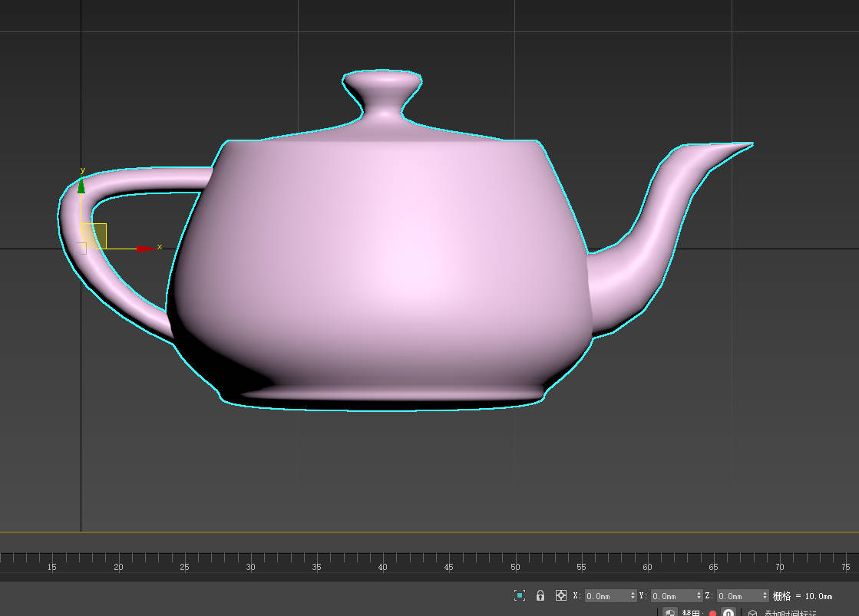Click the red X axis gizmo arrow
Viewport: 859px width, 616px height.
tap(146, 249)
